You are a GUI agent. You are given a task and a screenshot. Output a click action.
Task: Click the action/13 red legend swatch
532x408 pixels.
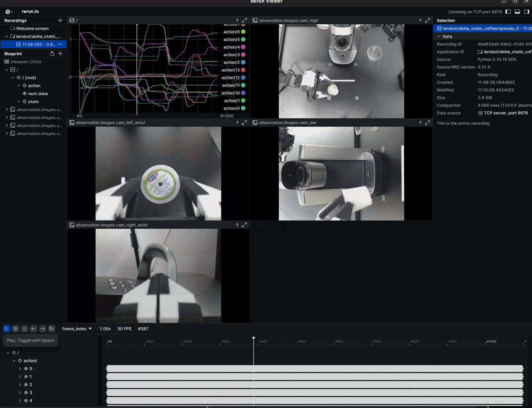click(x=243, y=70)
